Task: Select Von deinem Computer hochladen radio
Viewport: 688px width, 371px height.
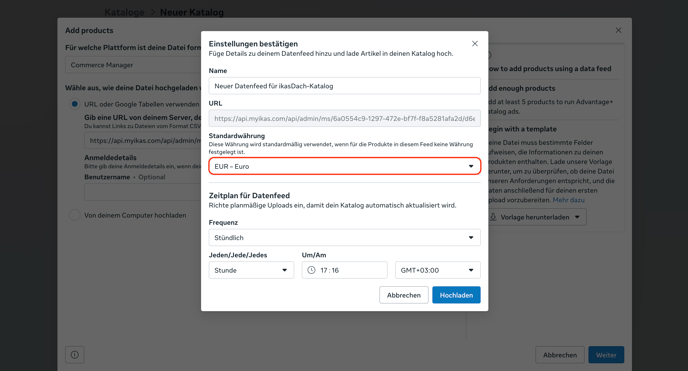Action: [75, 215]
